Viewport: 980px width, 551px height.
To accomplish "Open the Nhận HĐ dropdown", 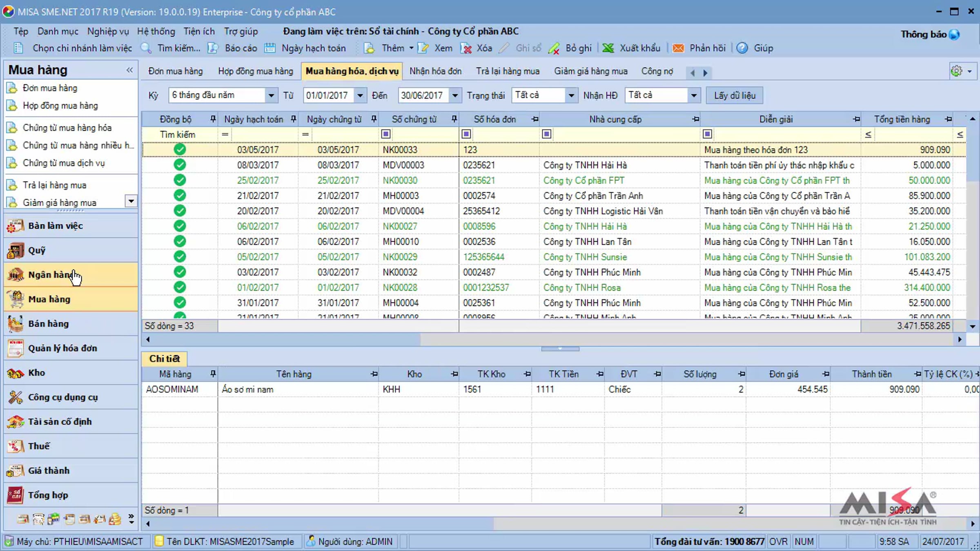I will (694, 96).
